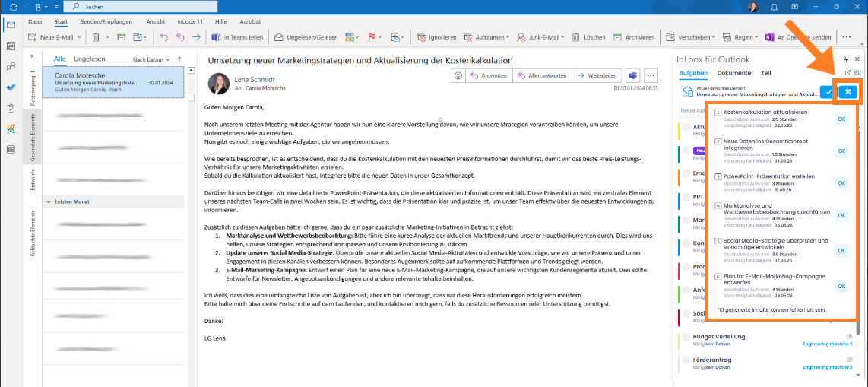Open the Aufräumen dropdown
The image size is (868, 387).
click(486, 37)
